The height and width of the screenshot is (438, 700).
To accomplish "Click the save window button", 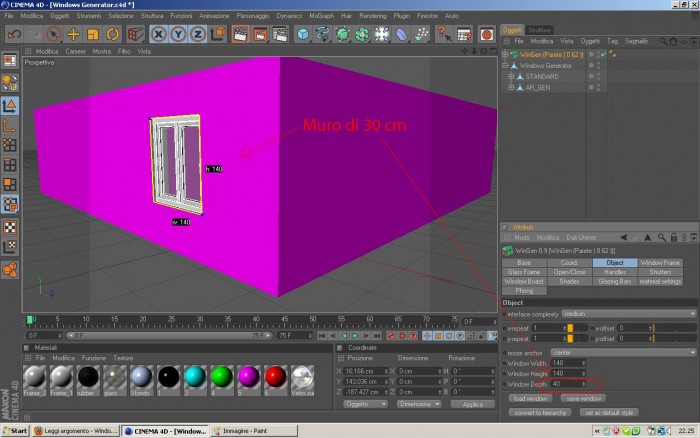I will (583, 398).
